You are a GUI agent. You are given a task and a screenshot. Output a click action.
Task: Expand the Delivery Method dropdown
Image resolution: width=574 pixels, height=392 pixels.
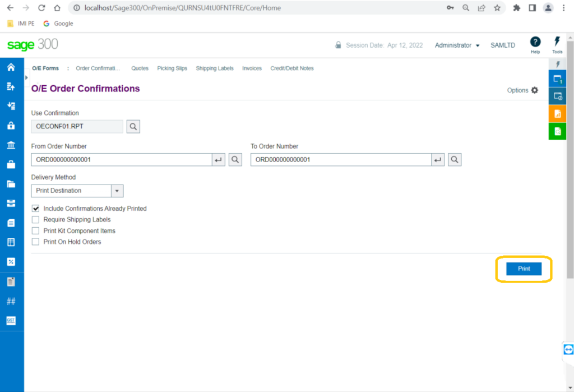pos(117,191)
